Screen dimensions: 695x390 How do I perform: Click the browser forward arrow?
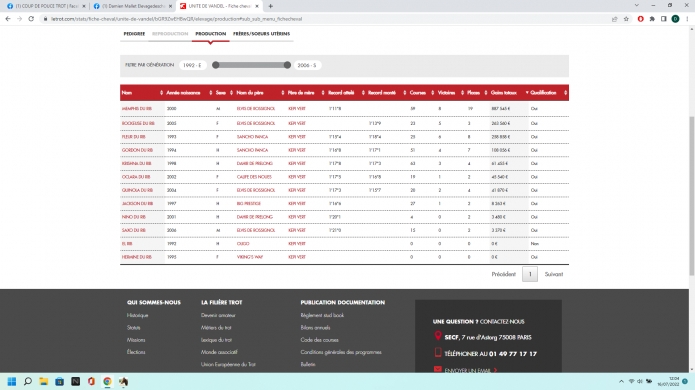tap(19, 19)
